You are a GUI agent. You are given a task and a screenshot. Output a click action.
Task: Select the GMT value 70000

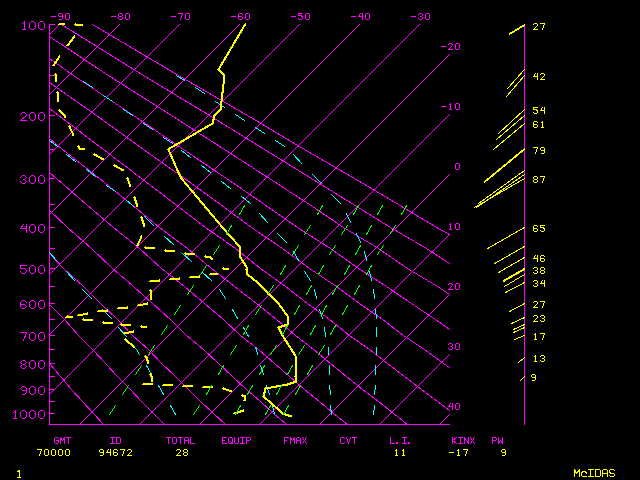pyautogui.click(x=54, y=452)
